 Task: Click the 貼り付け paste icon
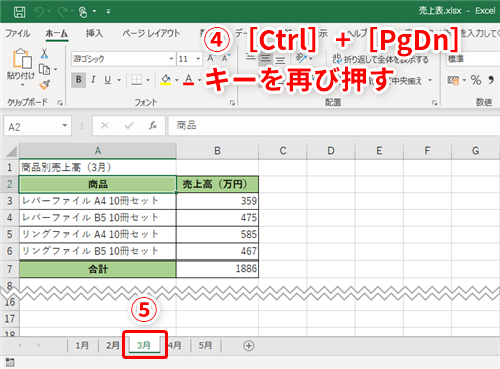(x=22, y=59)
